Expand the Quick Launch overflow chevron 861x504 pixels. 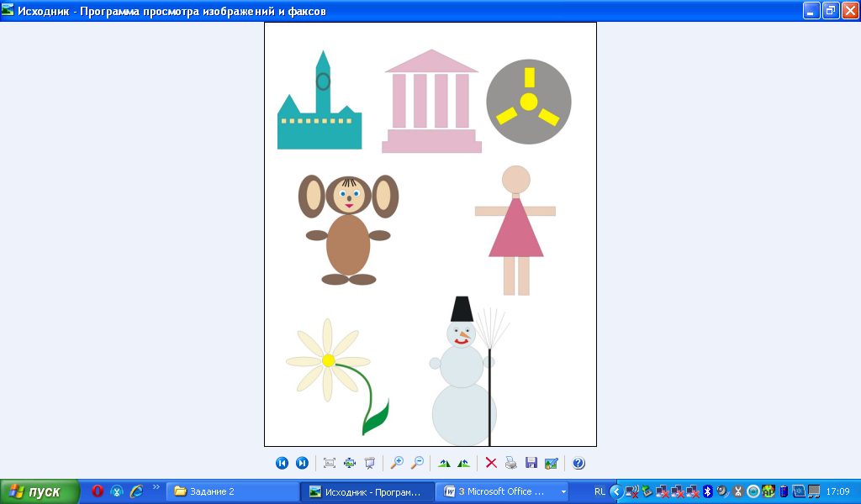click(156, 487)
